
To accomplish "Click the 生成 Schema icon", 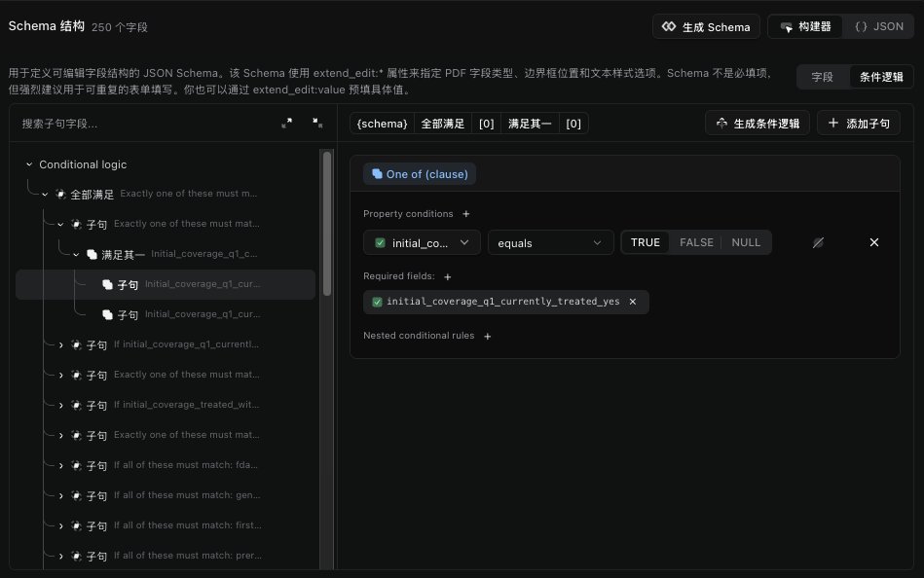I will click(668, 26).
